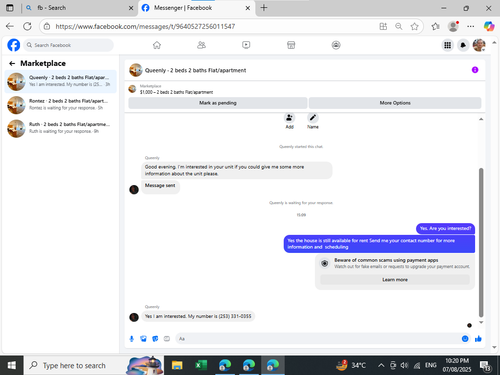
Task: Open the Video (Watch) icon
Action: click(x=246, y=45)
